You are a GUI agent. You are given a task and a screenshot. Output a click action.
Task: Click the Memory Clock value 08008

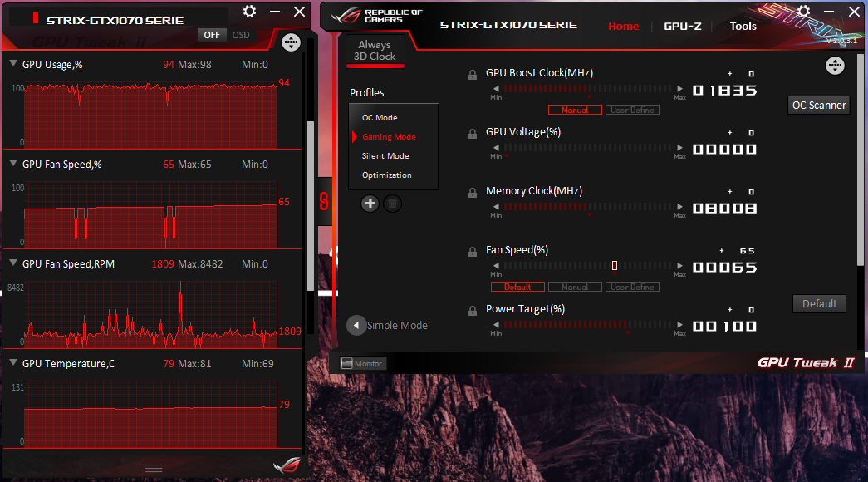click(724, 209)
